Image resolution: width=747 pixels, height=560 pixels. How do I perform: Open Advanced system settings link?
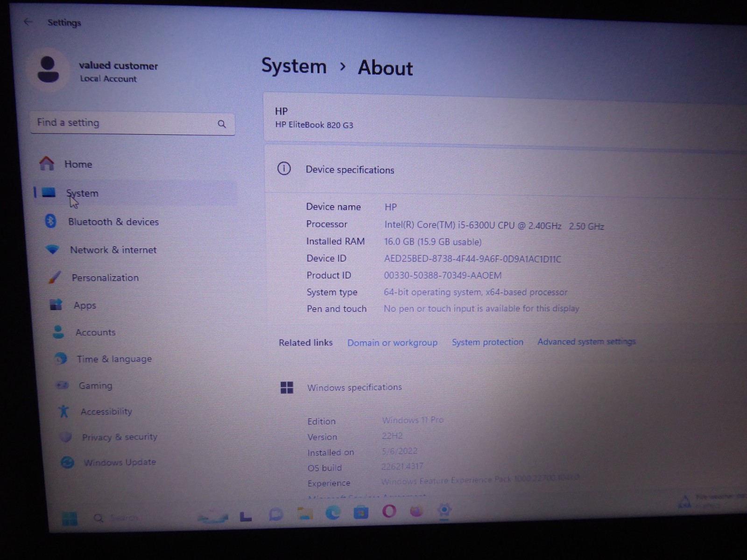tap(586, 342)
